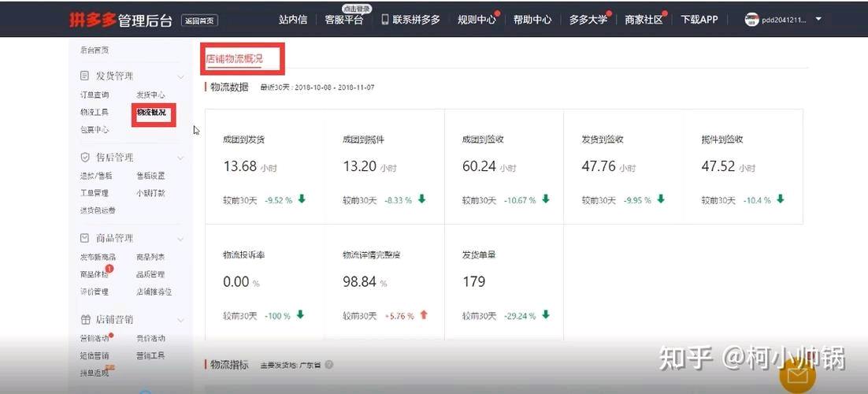868x394 pixels.
Task: Click the 商品管理 bag icon
Action: click(x=85, y=238)
